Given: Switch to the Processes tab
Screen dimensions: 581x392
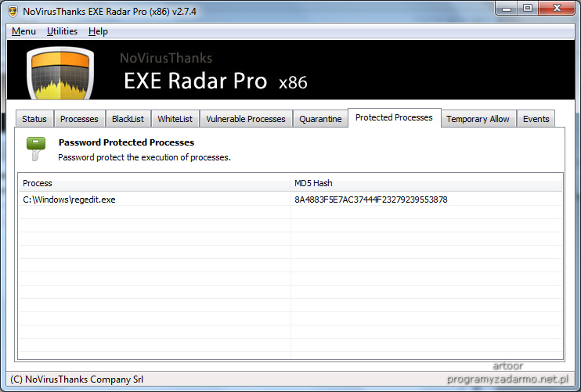Looking at the screenshot, I should (79, 119).
